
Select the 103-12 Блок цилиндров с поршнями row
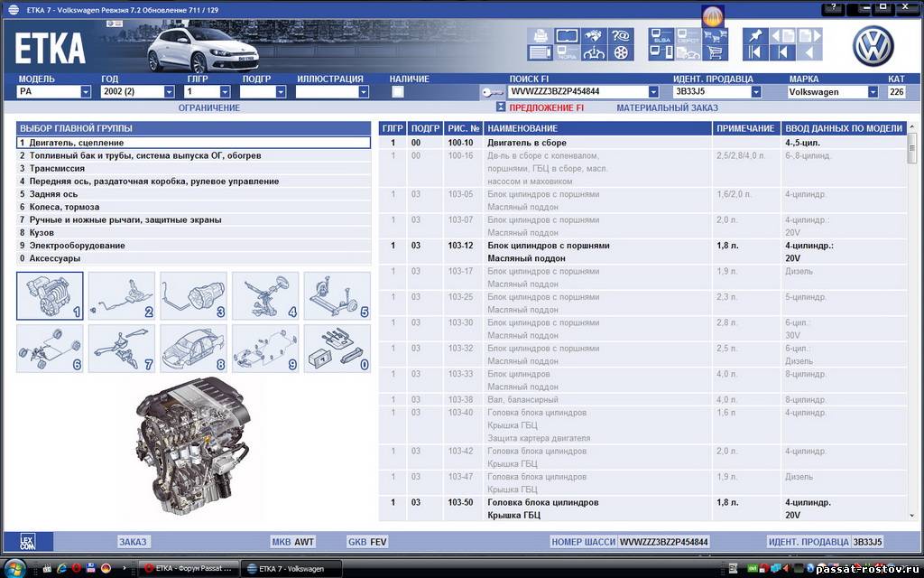pyautogui.click(x=642, y=252)
